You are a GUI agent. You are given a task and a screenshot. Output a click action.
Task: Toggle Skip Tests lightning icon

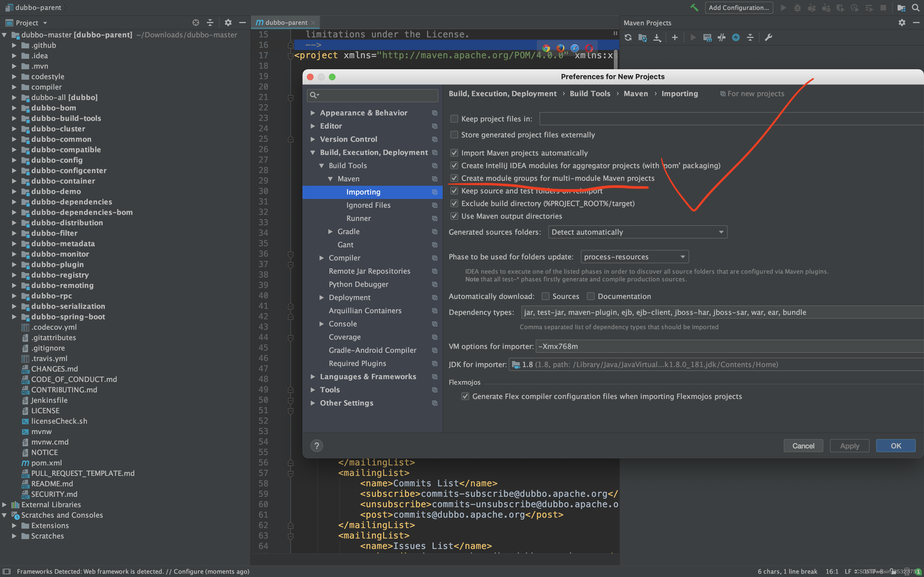(x=736, y=37)
